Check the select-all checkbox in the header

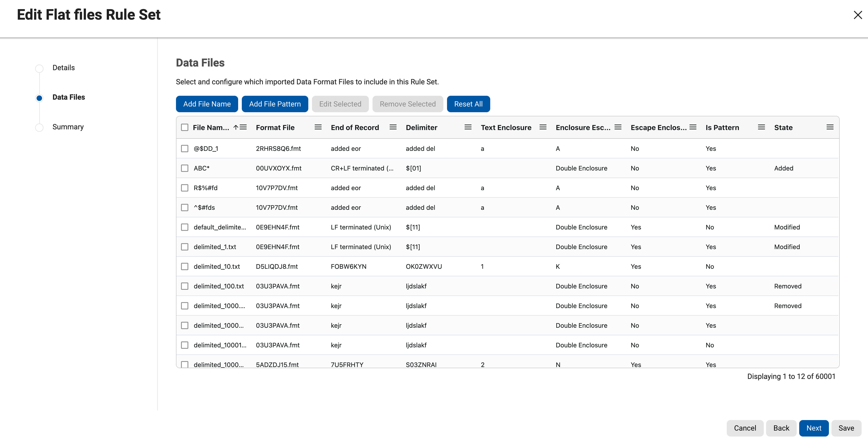[185, 127]
